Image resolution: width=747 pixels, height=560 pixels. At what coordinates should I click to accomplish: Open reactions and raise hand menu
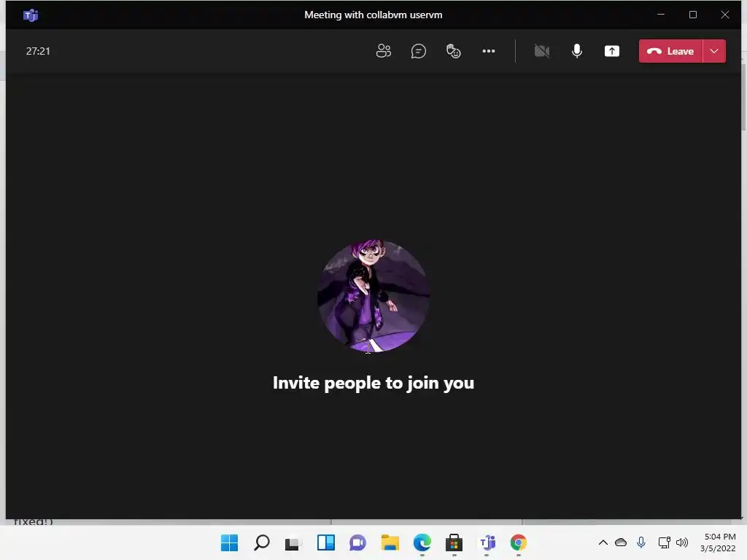[454, 51]
